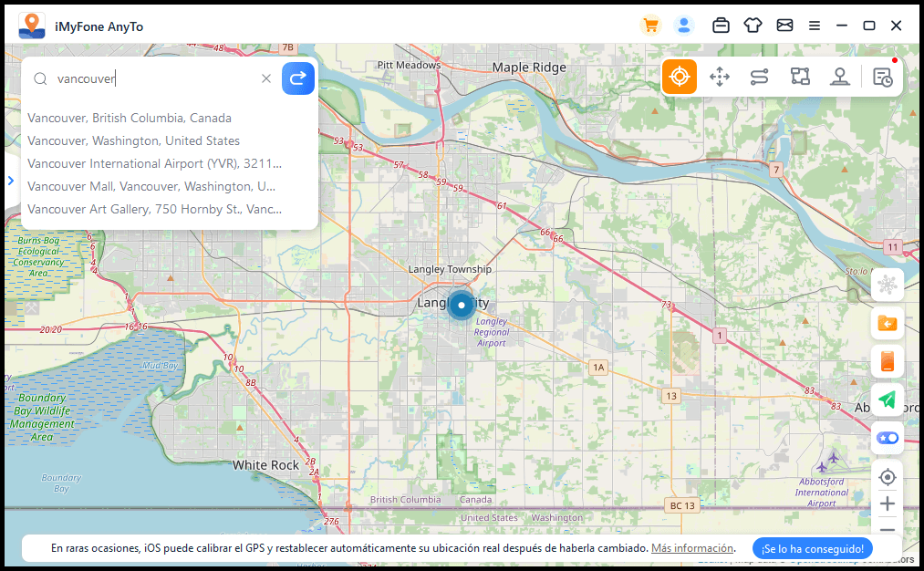Screen dimensions: 924x571
Task: Select the Teleport mode target icon
Action: point(679,77)
